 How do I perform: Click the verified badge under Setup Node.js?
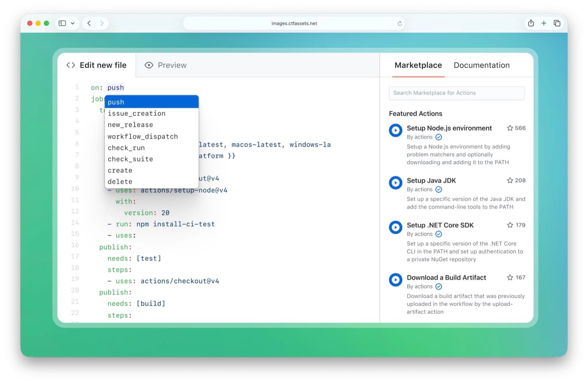[x=438, y=137]
